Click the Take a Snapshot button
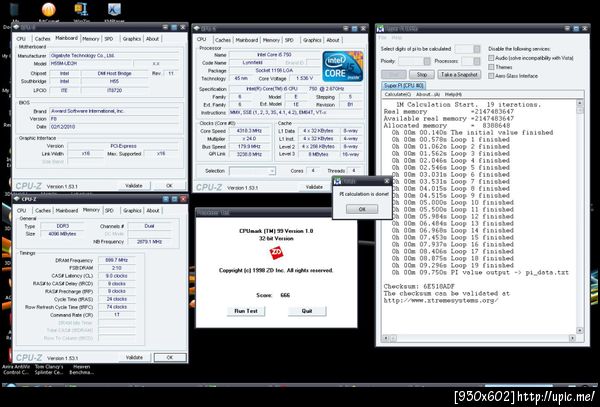Viewport: 600px width, 407px height. (459, 75)
